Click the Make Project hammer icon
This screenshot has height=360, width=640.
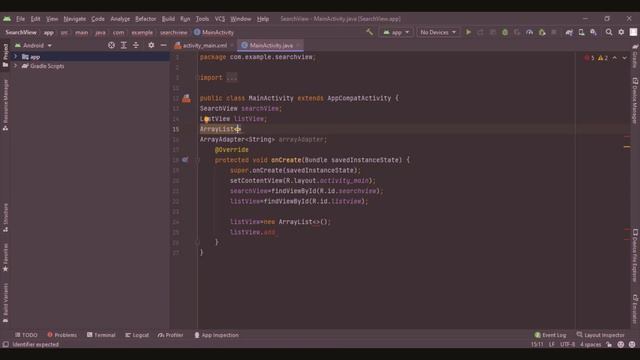pos(369,32)
